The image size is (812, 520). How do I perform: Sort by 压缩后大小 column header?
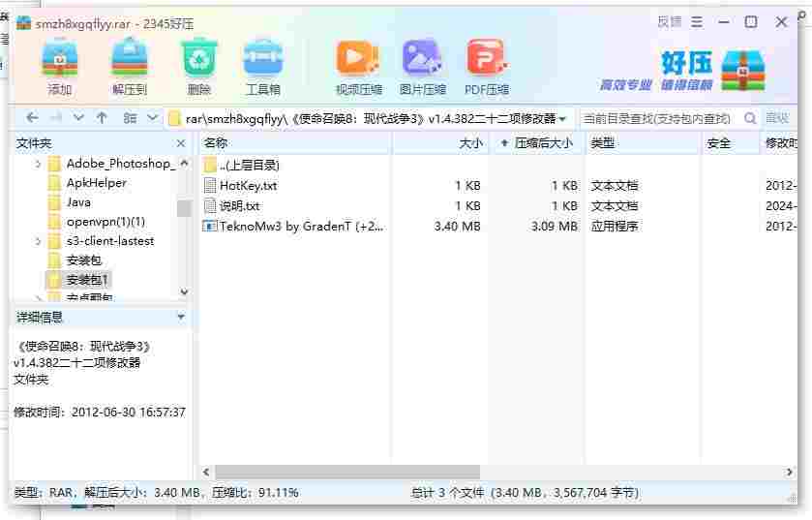point(538,143)
